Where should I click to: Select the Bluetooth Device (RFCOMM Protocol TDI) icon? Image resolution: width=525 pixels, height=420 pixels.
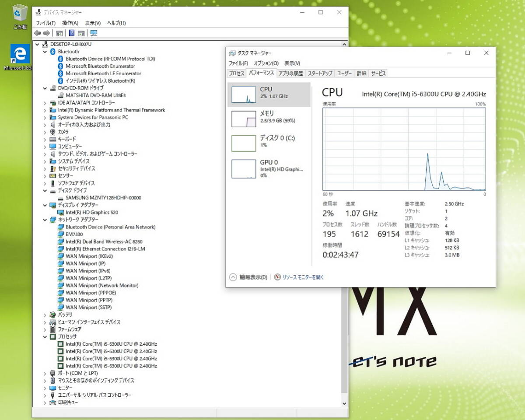coord(61,59)
